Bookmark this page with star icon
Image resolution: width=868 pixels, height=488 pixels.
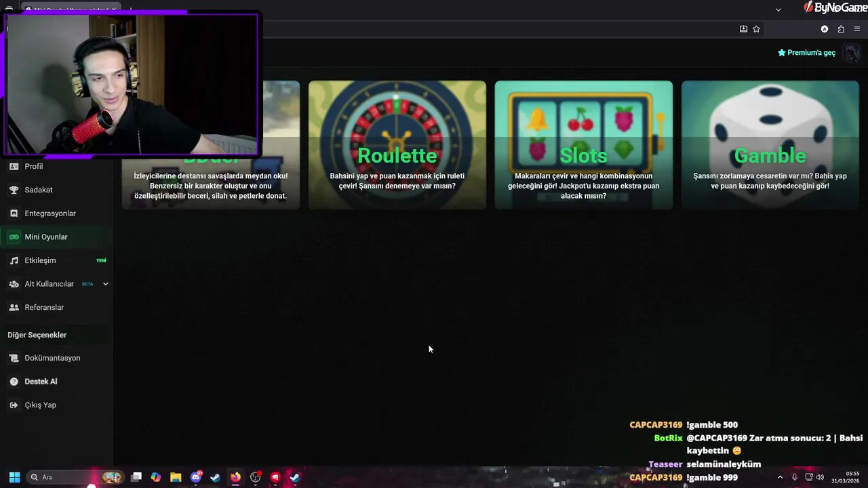(x=756, y=29)
